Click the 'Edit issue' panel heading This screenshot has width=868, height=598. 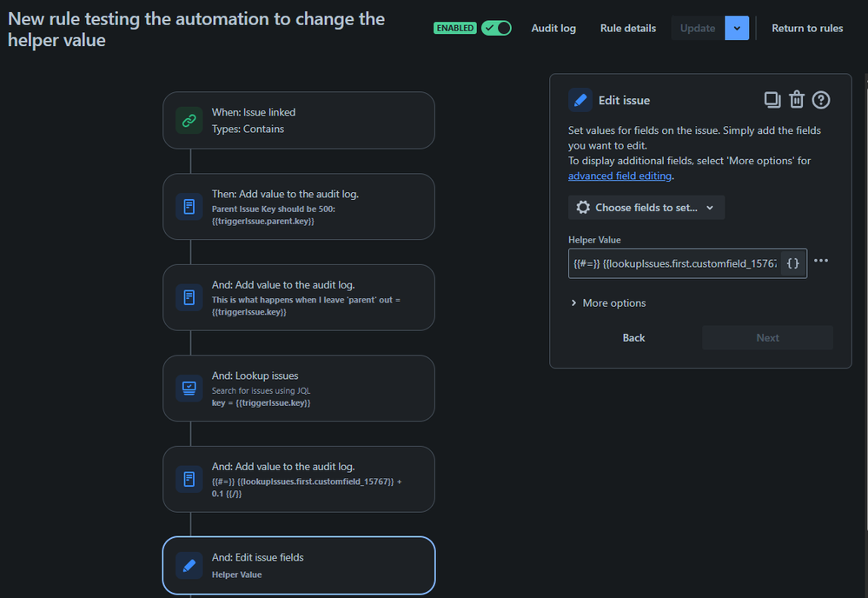[624, 100]
